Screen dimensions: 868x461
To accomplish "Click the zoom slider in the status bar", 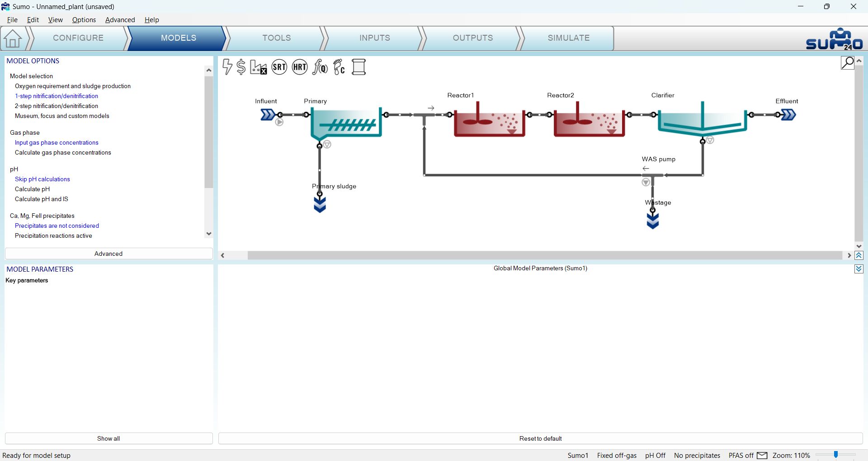I will point(836,455).
